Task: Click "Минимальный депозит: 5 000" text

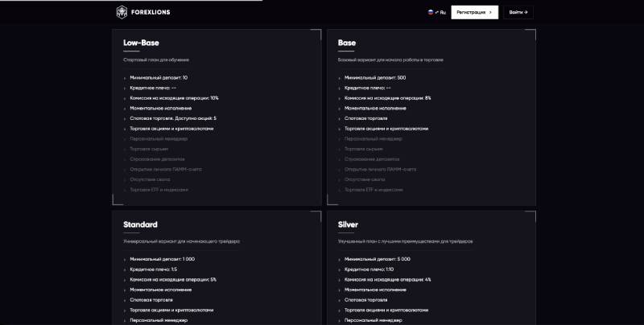Action: (x=377, y=259)
